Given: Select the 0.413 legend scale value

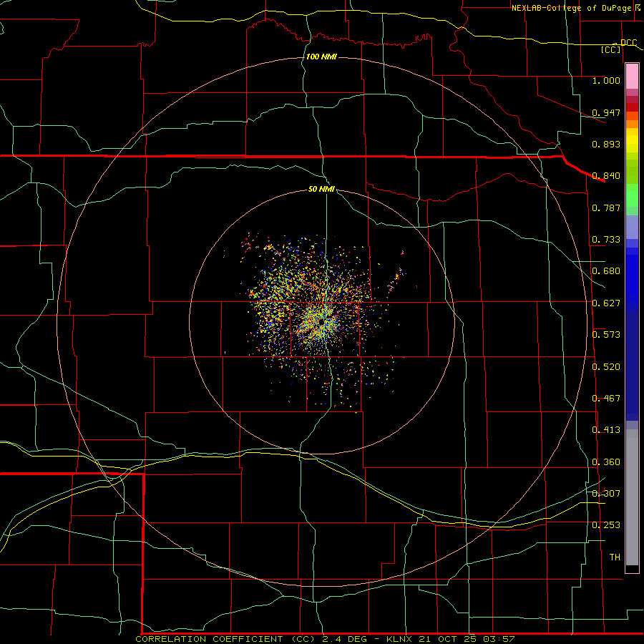Looking at the screenshot, I should point(606,430).
